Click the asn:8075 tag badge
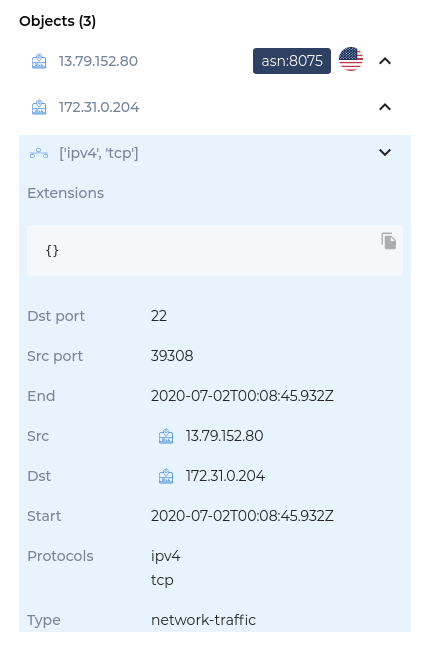This screenshot has height=648, width=433. click(292, 61)
